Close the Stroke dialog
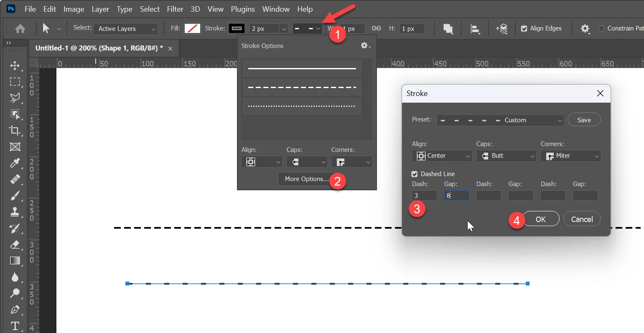644x333 pixels. coord(600,93)
